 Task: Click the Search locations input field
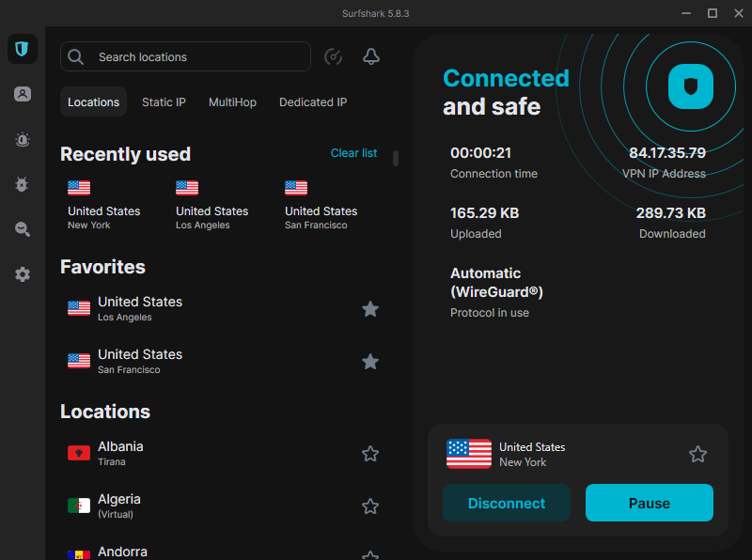pos(185,56)
